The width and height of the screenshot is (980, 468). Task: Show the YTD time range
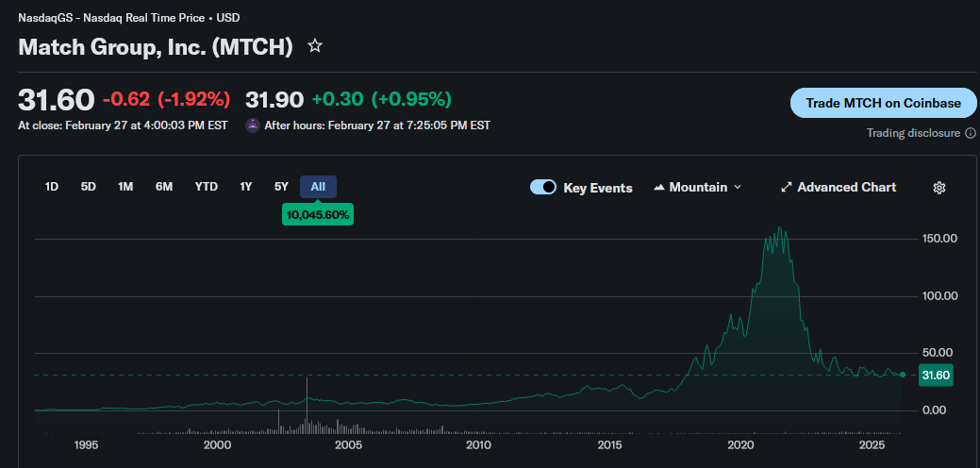coord(207,186)
